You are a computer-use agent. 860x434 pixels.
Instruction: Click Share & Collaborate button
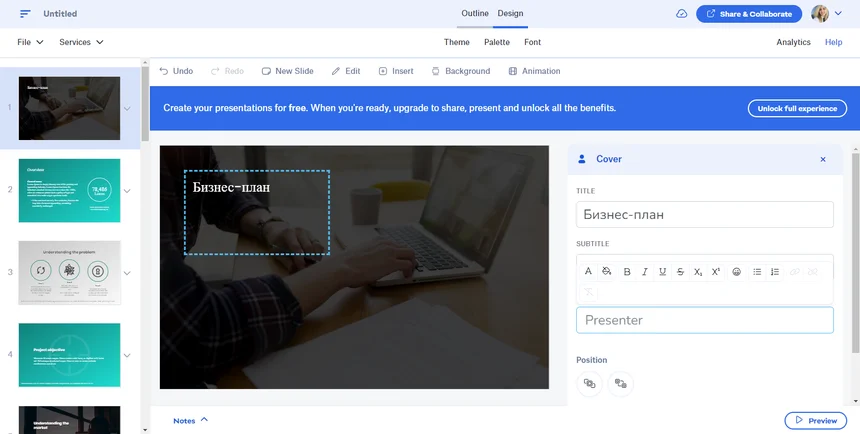tap(749, 14)
